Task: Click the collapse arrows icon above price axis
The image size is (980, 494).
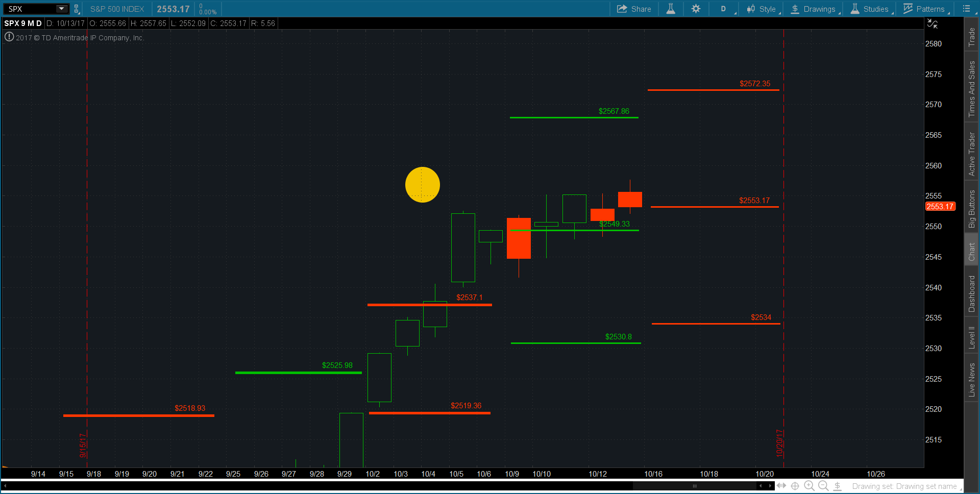Action: click(932, 23)
